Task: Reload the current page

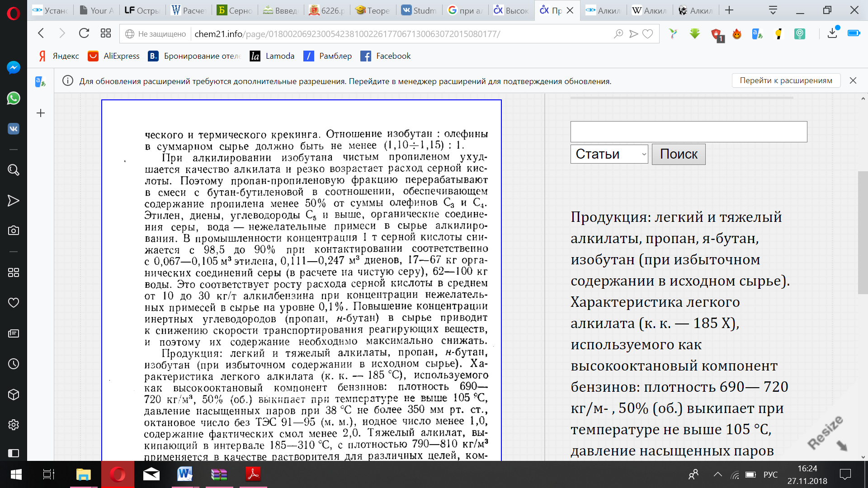Action: coord(84,33)
